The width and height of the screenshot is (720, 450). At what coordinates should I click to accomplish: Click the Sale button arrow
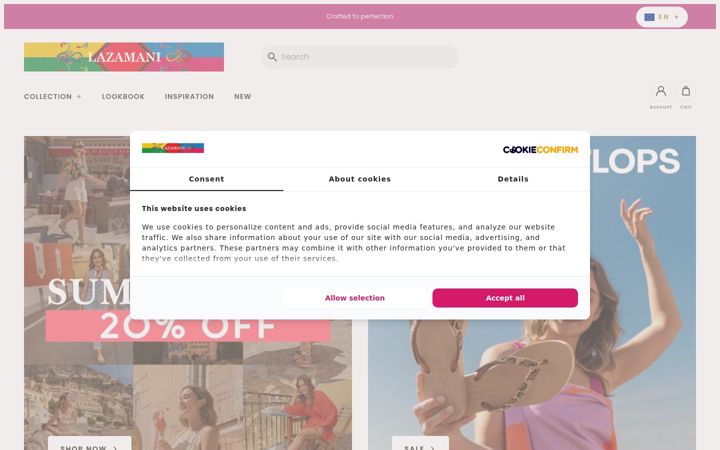[433, 448]
